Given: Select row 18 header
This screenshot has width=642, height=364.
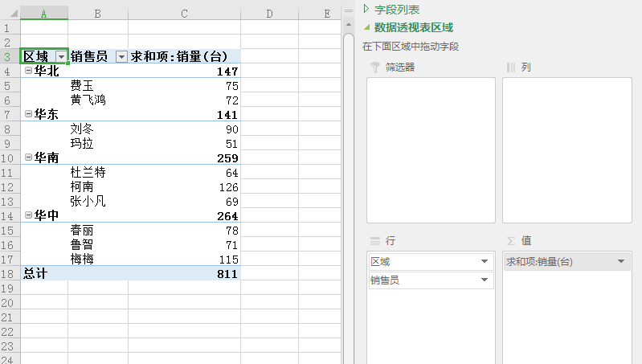Looking at the screenshot, I should click(10, 273).
